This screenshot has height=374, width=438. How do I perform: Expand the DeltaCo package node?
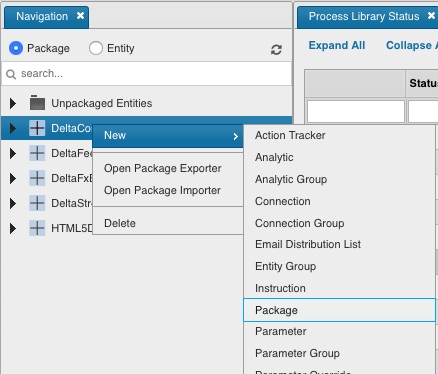[13, 128]
